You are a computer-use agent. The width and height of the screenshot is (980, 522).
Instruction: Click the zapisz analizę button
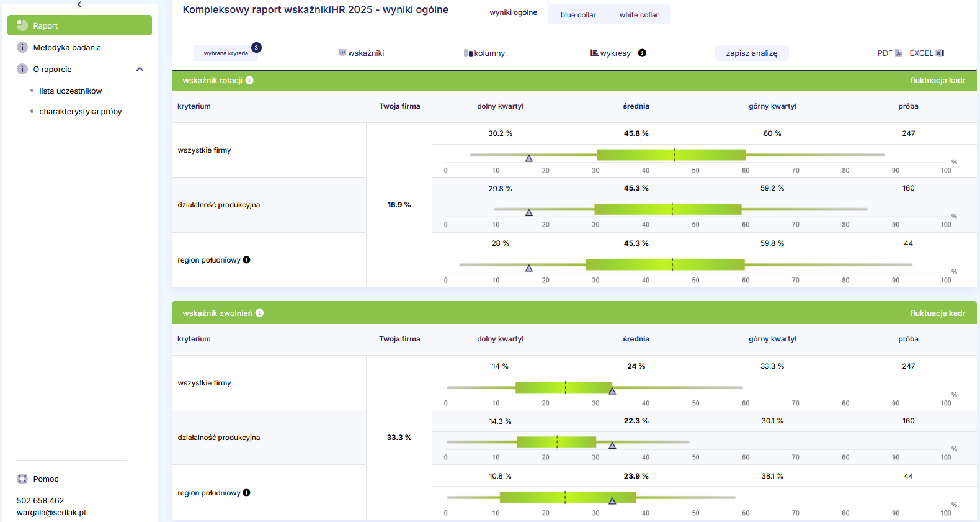pyautogui.click(x=751, y=53)
